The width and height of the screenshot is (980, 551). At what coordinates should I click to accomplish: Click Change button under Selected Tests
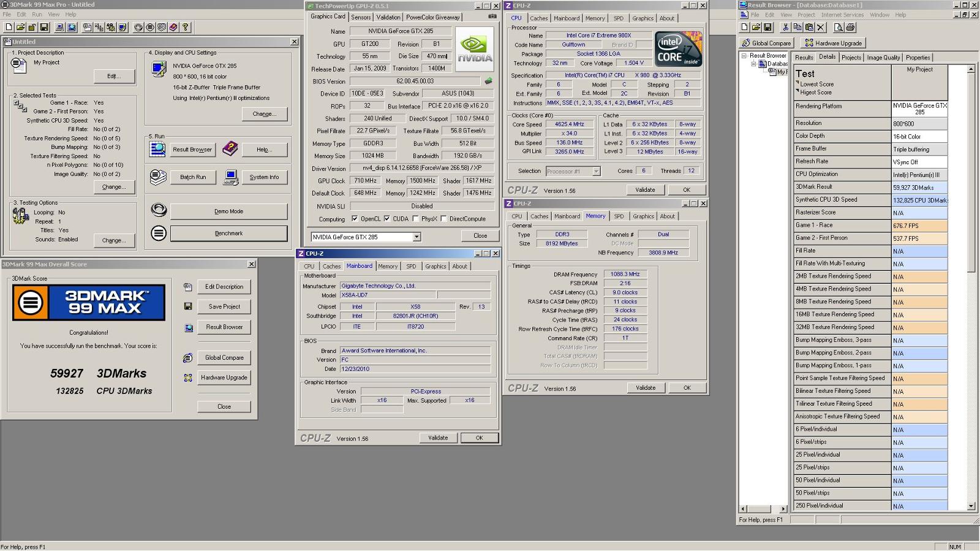click(114, 187)
